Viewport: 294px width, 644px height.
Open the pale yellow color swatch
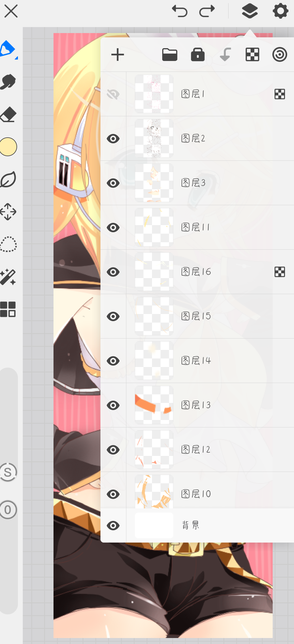8,147
